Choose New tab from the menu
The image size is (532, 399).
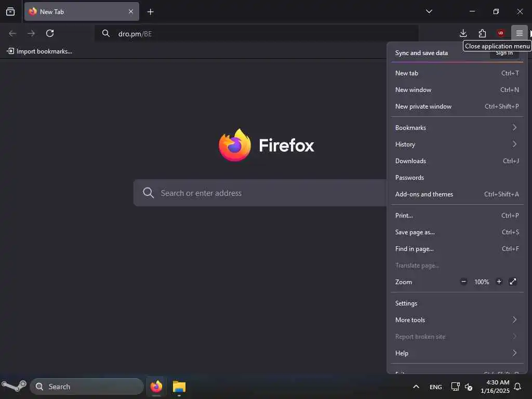[x=457, y=73]
